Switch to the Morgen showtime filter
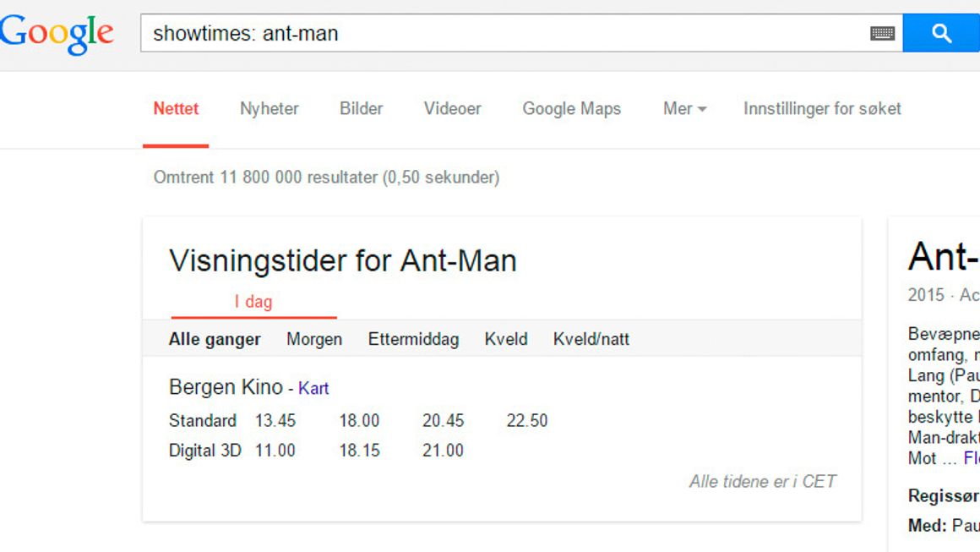Image resolution: width=980 pixels, height=552 pixels. tap(313, 338)
